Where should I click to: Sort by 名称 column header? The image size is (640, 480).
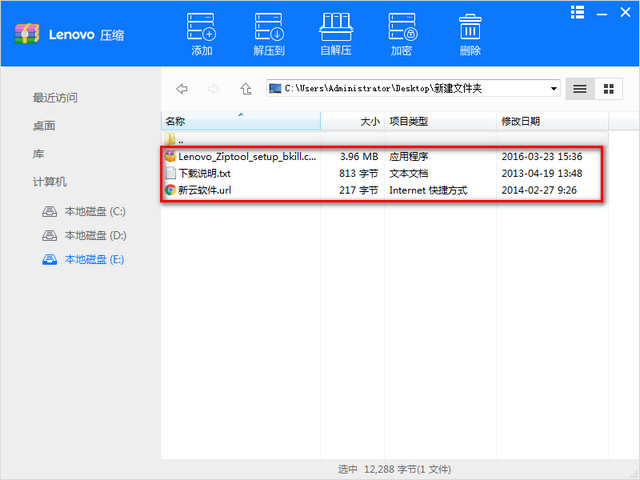click(241, 121)
